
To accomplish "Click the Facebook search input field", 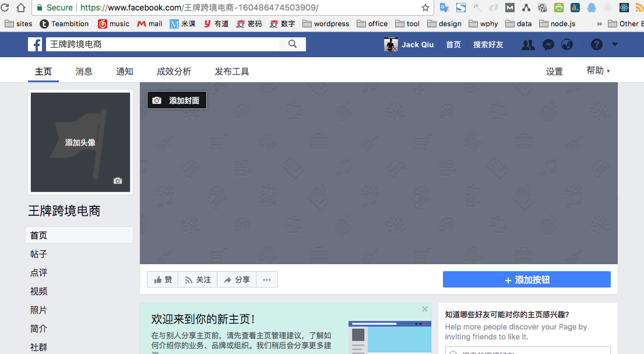I will 162,44.
